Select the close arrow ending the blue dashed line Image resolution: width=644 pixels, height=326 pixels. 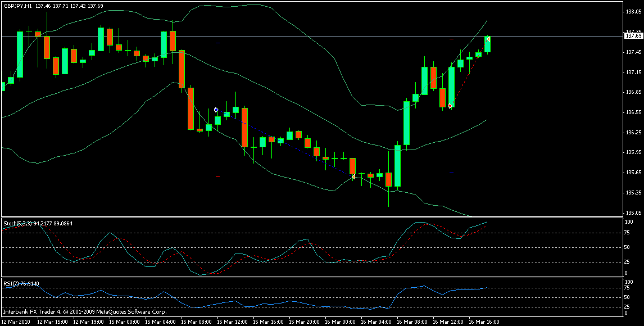pyautogui.click(x=353, y=176)
